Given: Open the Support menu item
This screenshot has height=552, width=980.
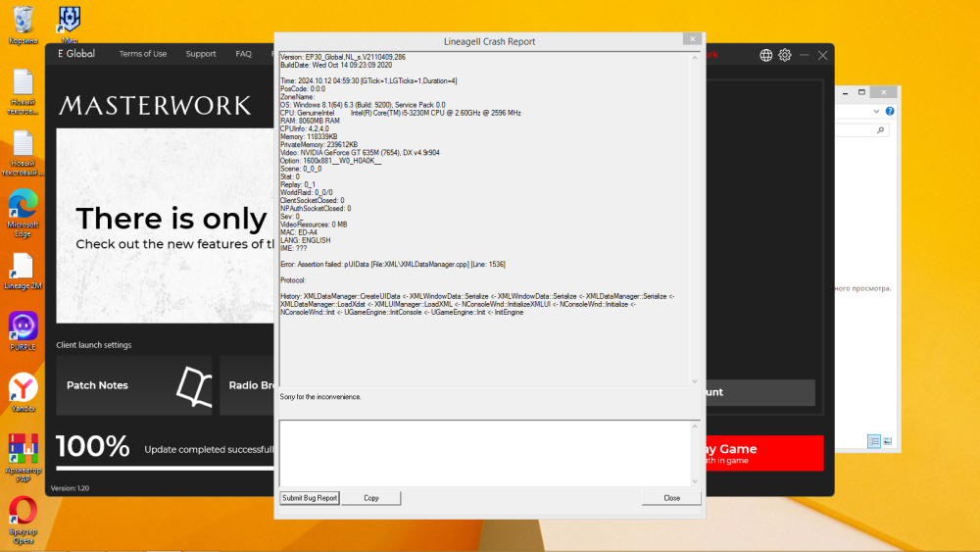Looking at the screenshot, I should click(x=201, y=54).
